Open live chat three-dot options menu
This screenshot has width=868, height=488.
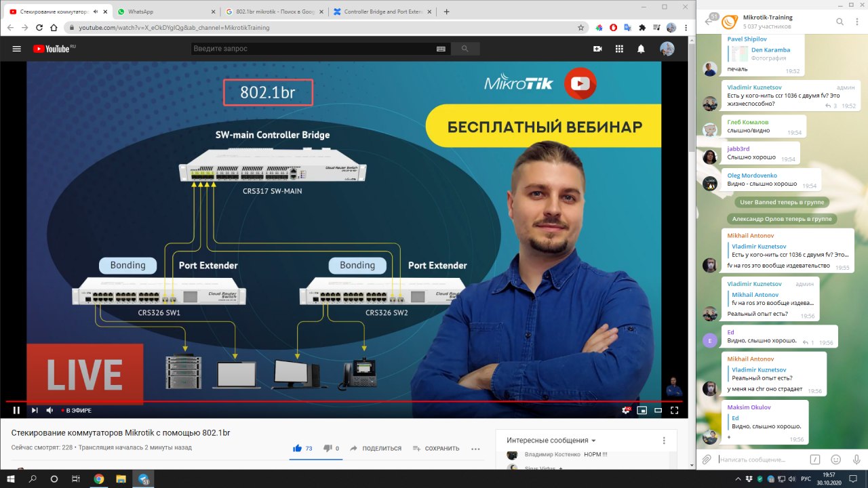(664, 440)
